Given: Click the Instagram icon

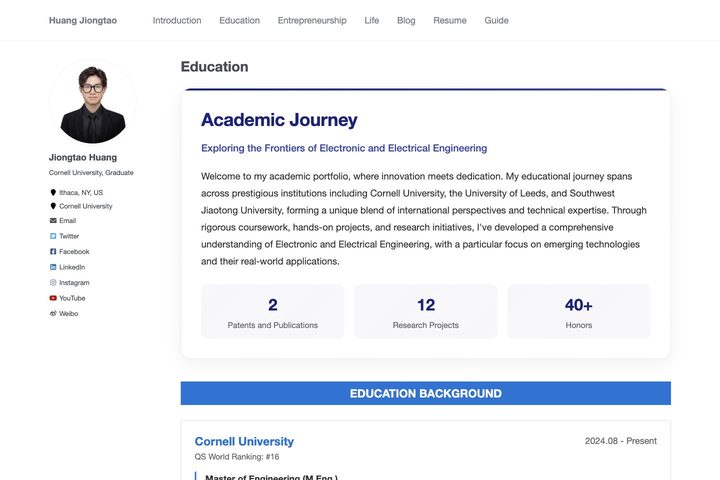Looking at the screenshot, I should (53, 282).
